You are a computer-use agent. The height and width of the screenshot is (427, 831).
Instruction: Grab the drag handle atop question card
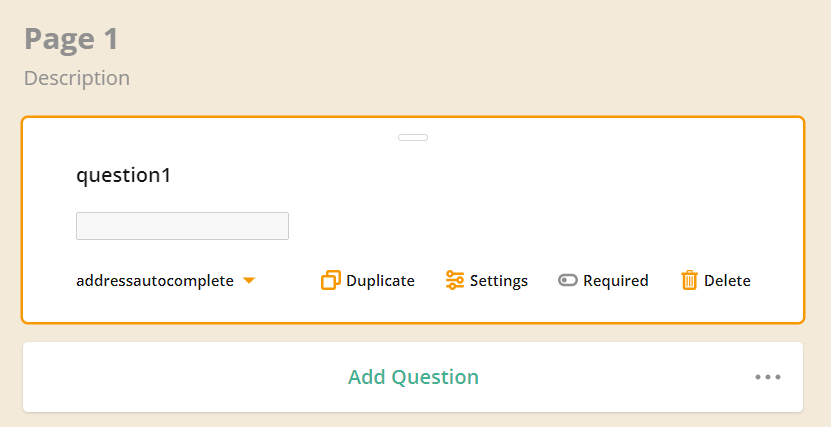pyautogui.click(x=413, y=138)
